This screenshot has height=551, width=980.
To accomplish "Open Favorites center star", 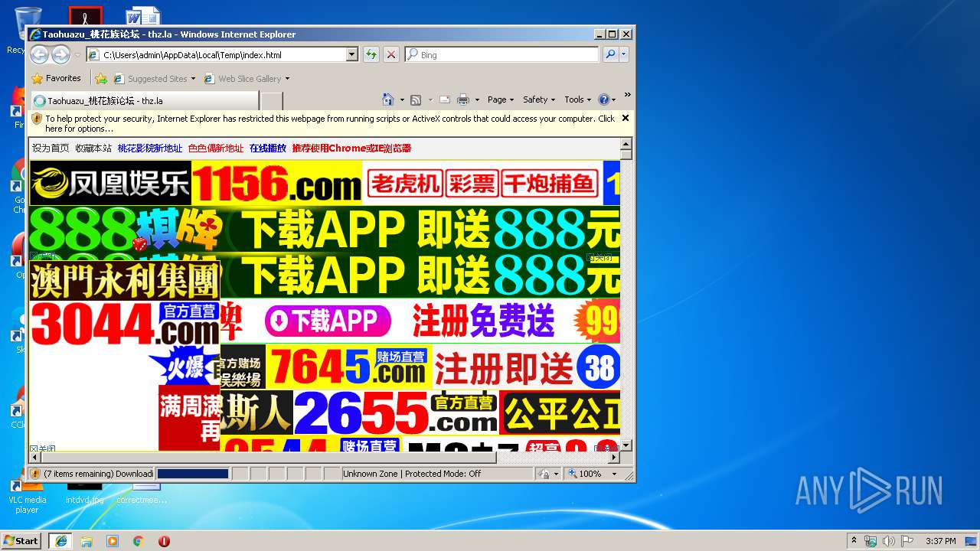I will (56, 78).
